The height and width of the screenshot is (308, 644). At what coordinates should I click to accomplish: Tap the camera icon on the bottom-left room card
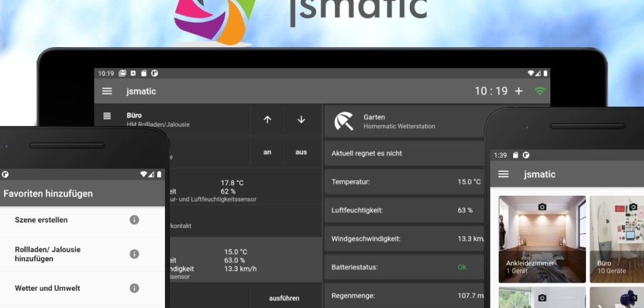pyautogui.click(x=542, y=298)
